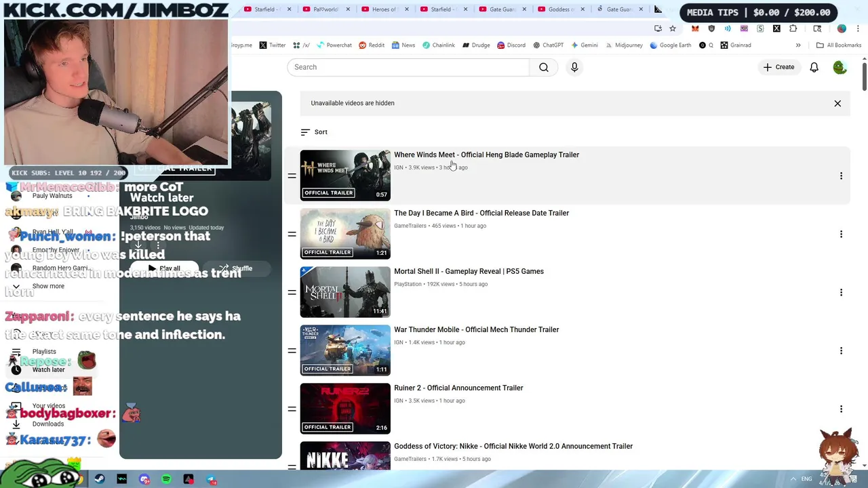Open War Thunder Mobile video thumbnail

click(345, 350)
